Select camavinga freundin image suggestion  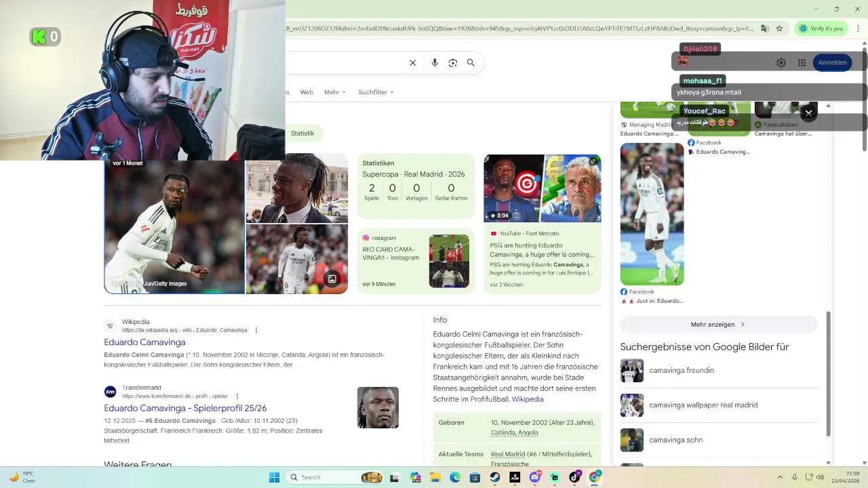pyautogui.click(x=718, y=371)
